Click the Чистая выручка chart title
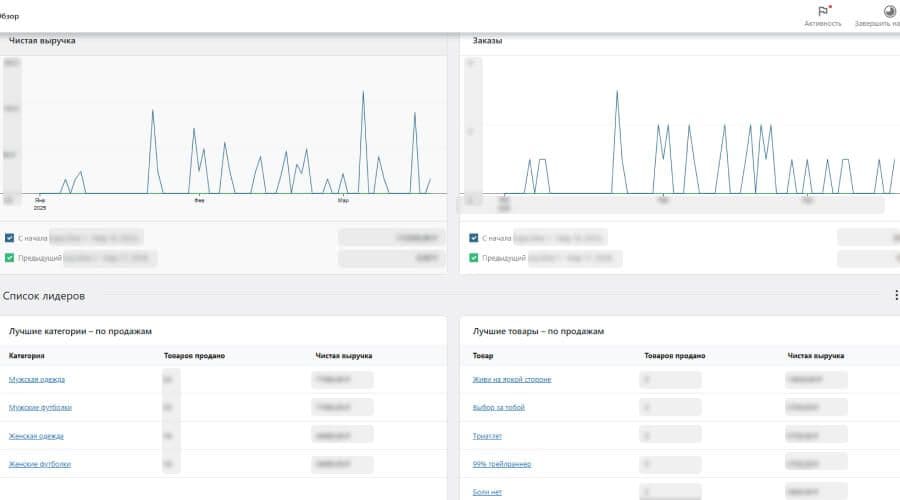This screenshot has height=500, width=900. [x=42, y=41]
